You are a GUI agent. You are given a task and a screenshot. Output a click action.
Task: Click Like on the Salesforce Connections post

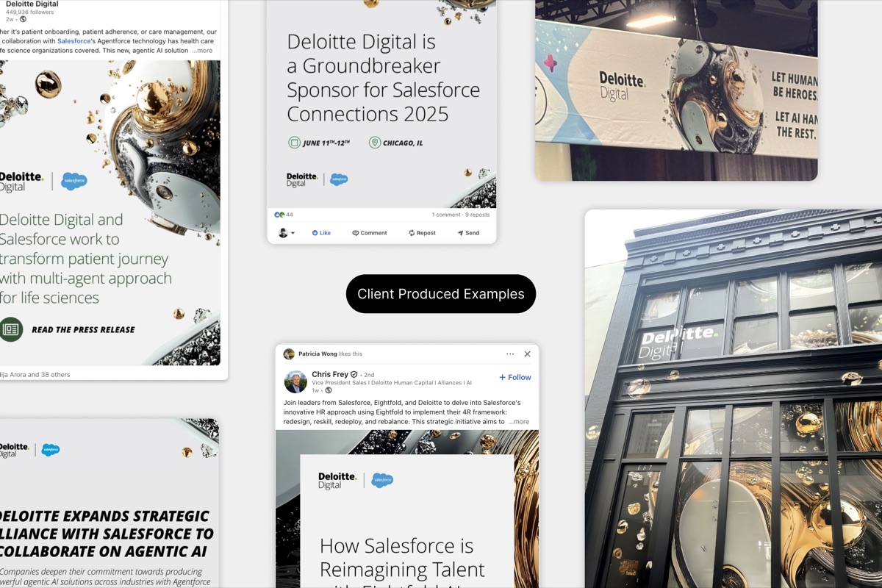[321, 233]
